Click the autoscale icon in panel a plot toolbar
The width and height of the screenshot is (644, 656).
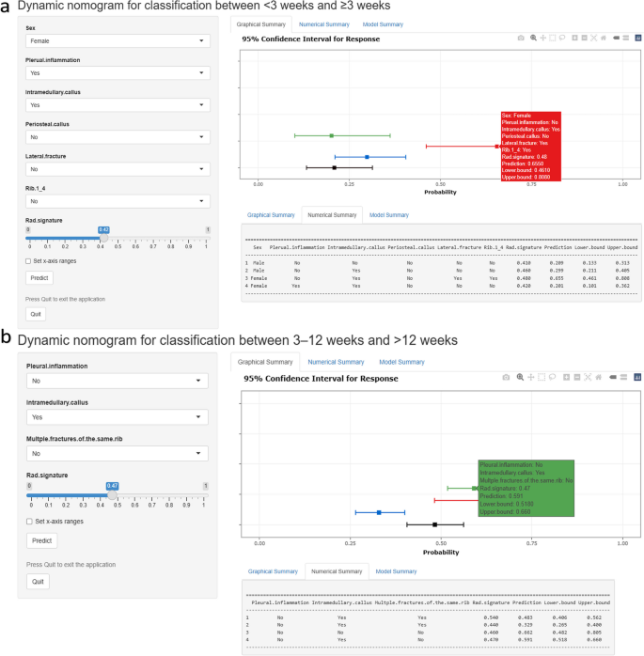tap(593, 38)
